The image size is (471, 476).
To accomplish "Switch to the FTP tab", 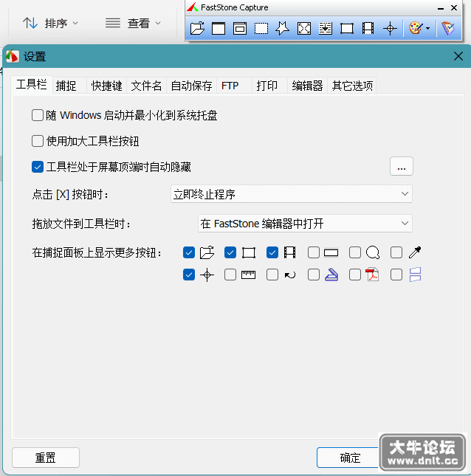I will [x=230, y=86].
